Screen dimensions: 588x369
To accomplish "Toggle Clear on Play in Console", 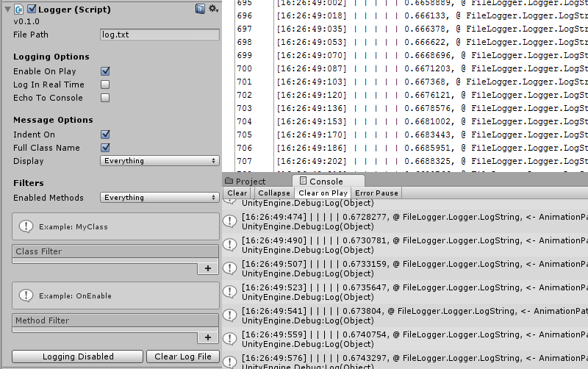I will (323, 193).
